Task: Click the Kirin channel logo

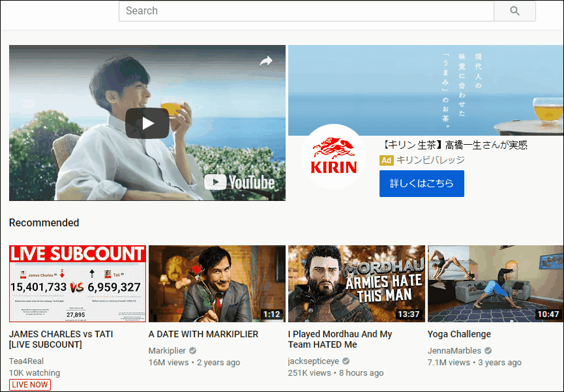Action: pyautogui.click(x=333, y=157)
